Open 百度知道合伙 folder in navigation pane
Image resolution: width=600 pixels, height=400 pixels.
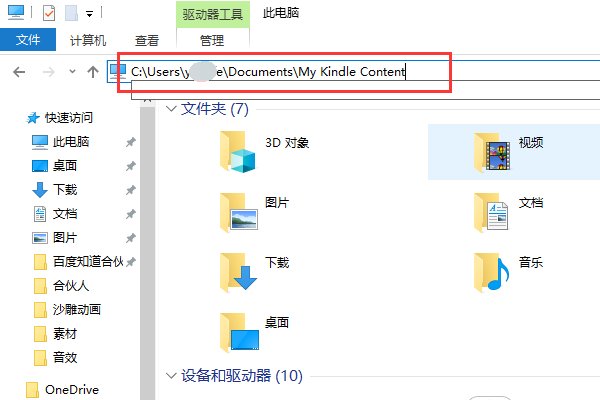coord(88,262)
